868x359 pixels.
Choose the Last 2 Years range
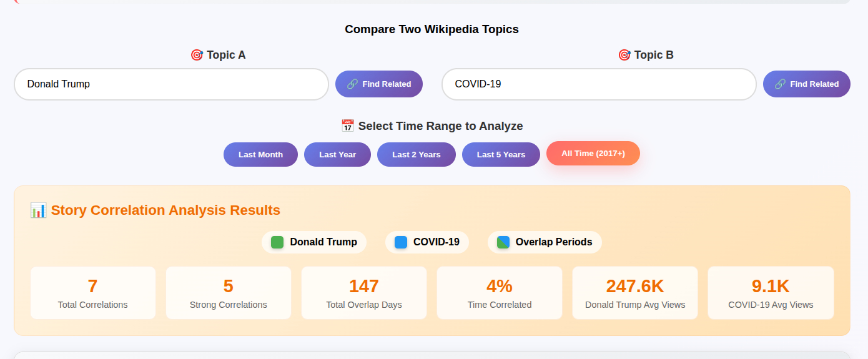(416, 154)
